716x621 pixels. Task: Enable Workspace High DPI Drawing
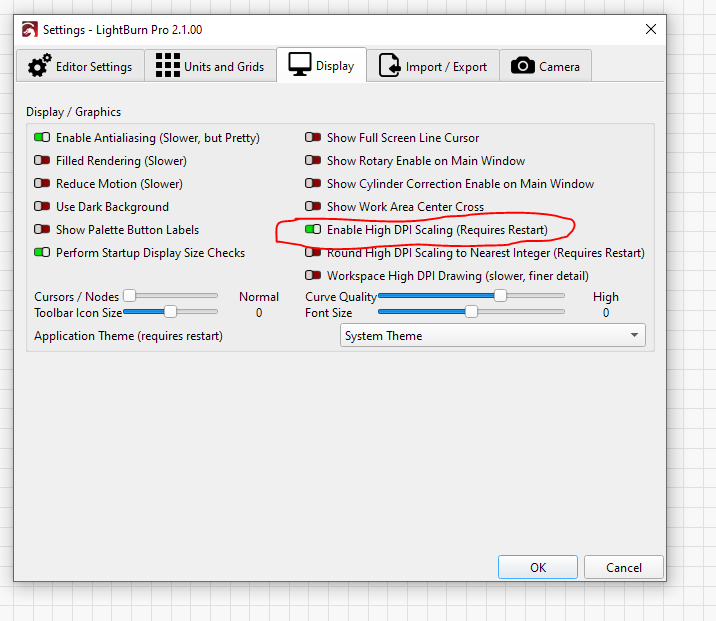coord(313,275)
